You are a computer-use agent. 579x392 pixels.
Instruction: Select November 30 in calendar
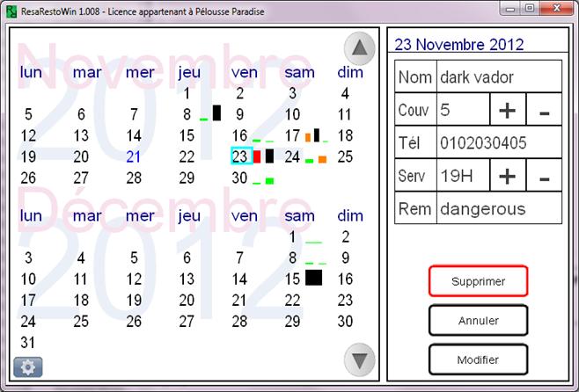pos(239,178)
